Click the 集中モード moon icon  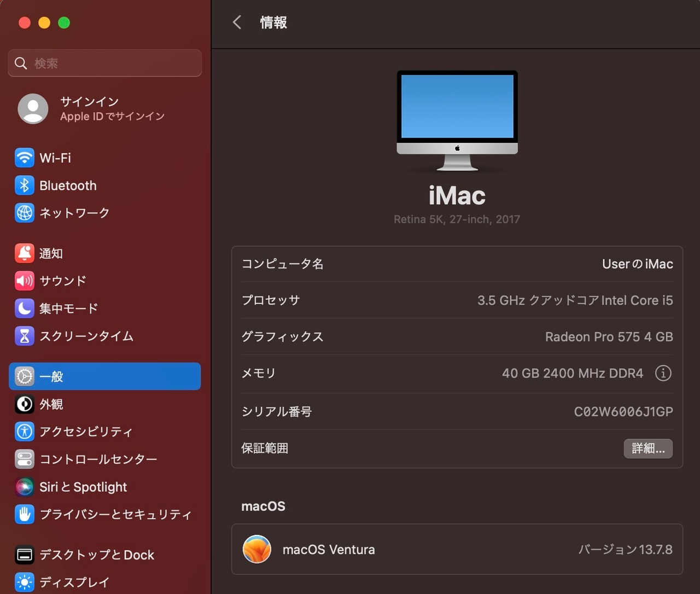click(24, 308)
